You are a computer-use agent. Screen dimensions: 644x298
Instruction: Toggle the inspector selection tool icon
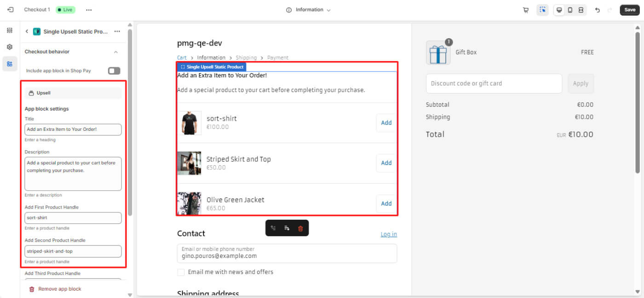point(542,10)
